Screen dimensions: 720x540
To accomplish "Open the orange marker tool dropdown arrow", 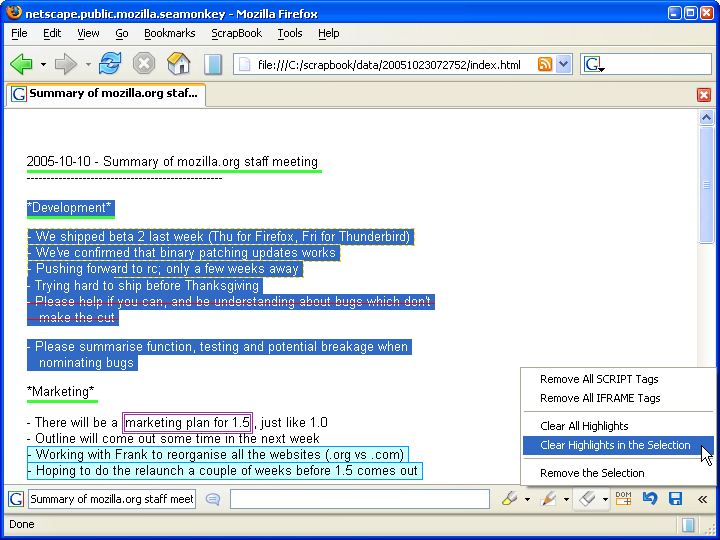I will point(566,500).
